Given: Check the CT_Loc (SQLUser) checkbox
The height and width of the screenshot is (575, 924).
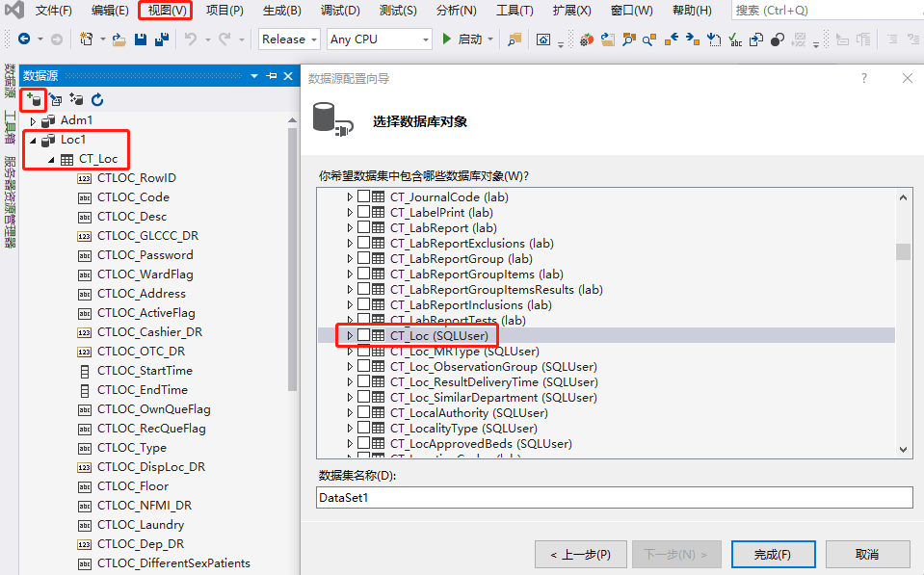Looking at the screenshot, I should click(364, 335).
